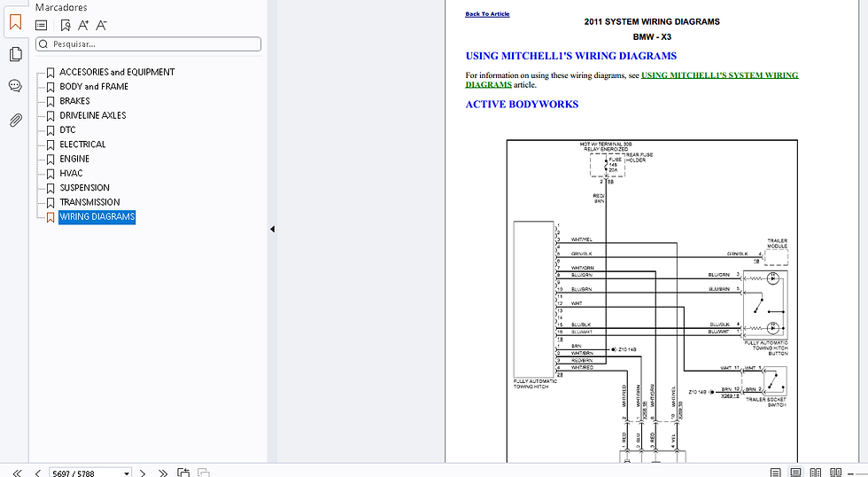Open the Attachments paperclip panel icon
868x477 pixels.
(16, 120)
